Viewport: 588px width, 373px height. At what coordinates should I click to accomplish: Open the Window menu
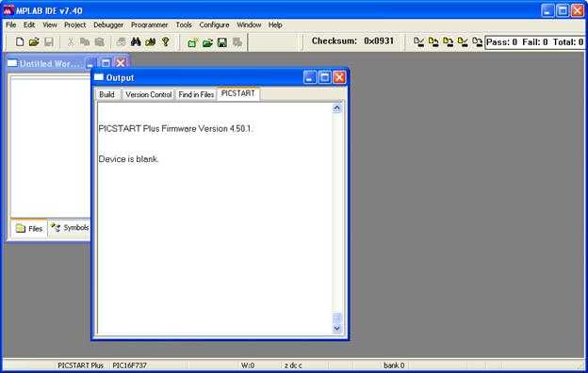click(249, 24)
